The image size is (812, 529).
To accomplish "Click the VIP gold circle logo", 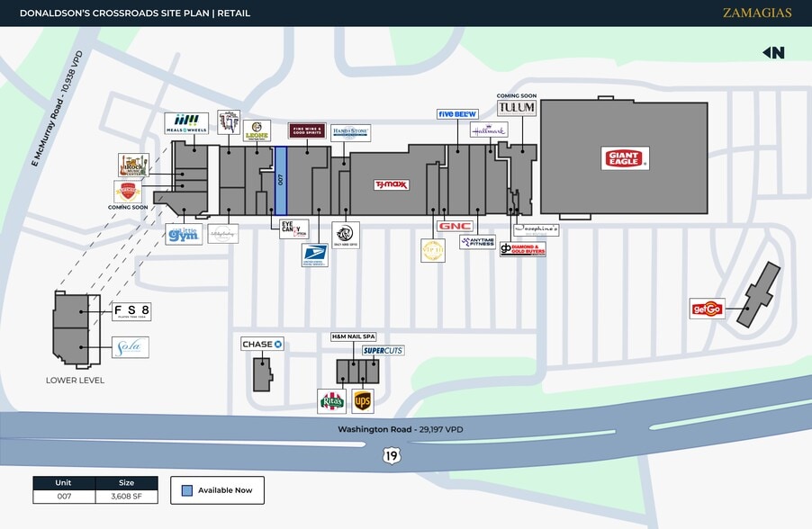I will tap(433, 250).
